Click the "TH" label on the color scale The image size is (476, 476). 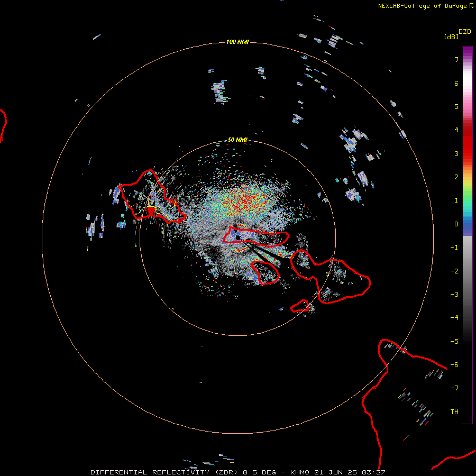click(454, 411)
